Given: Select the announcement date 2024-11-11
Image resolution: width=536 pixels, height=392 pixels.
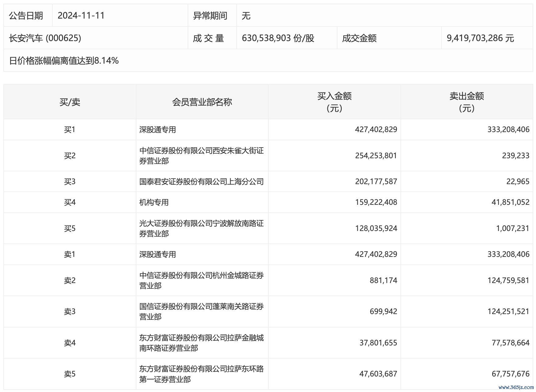Looking at the screenshot, I should (x=81, y=16).
